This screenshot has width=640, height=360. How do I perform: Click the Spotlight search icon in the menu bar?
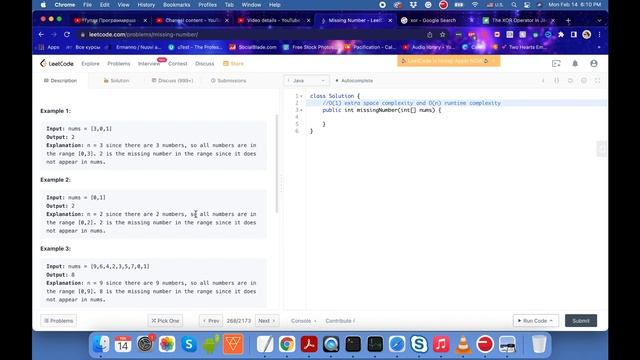point(514,5)
